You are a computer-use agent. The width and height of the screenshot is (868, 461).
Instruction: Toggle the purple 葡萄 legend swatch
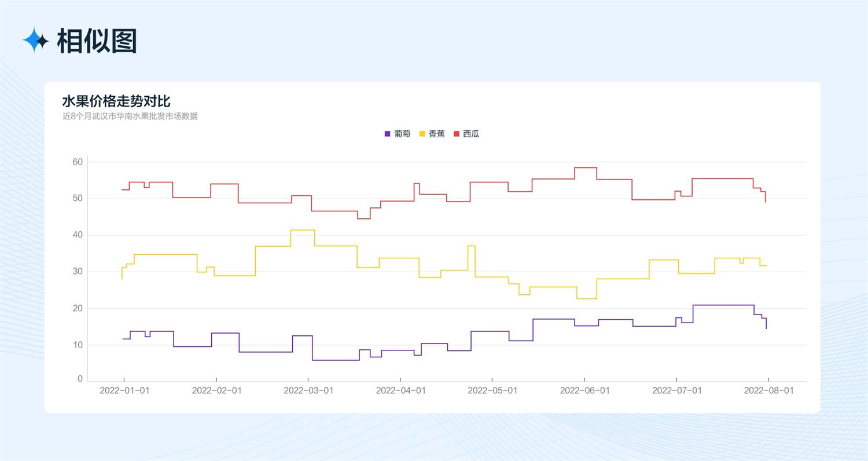point(388,134)
